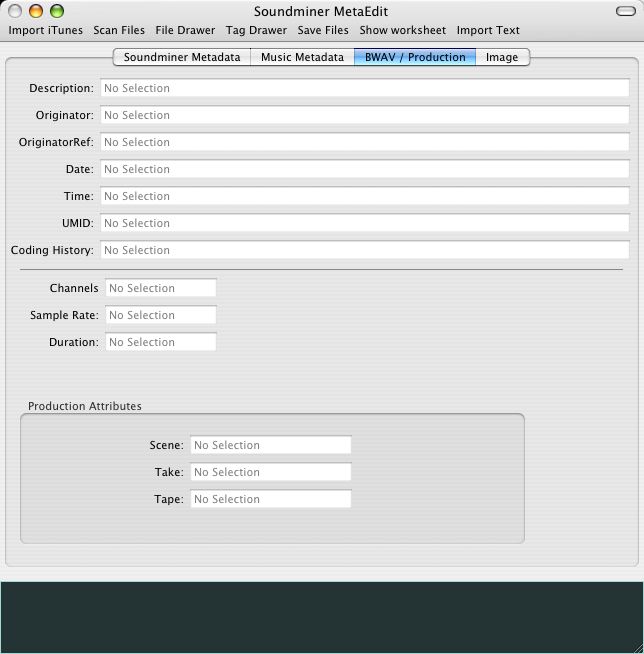Focus the OriginatorRef field
Image resolution: width=644 pixels, height=654 pixels.
364,142
